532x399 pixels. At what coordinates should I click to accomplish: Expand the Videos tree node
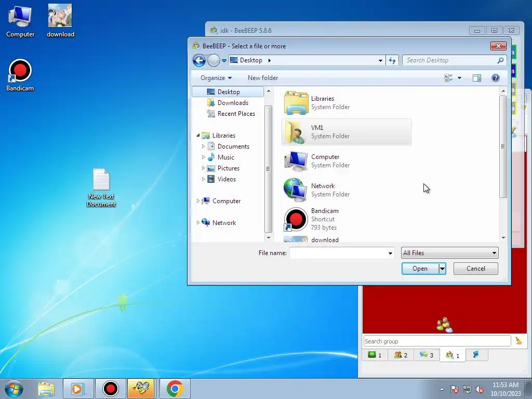coord(203,179)
